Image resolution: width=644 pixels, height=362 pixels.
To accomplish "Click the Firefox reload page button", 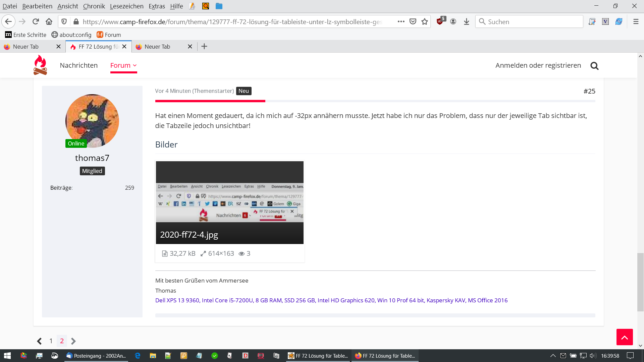I will pyautogui.click(x=36, y=22).
